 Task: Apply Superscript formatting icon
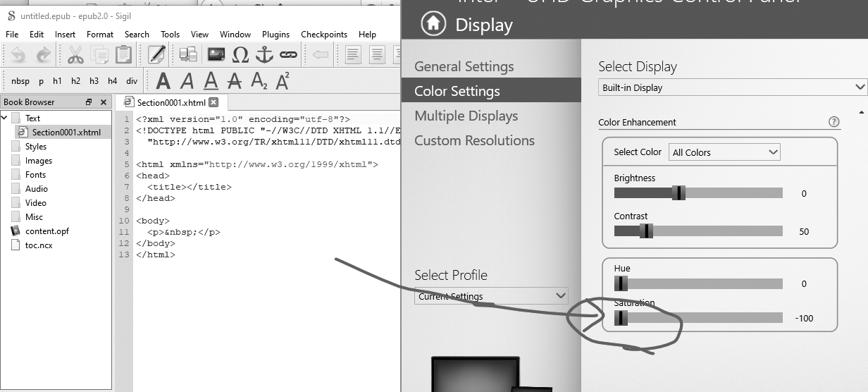283,81
